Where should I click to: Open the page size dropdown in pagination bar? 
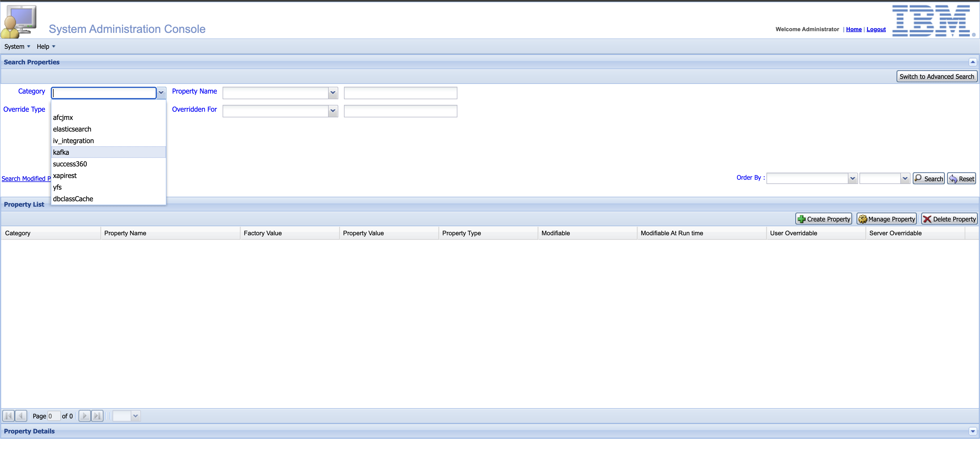pyautogui.click(x=136, y=416)
